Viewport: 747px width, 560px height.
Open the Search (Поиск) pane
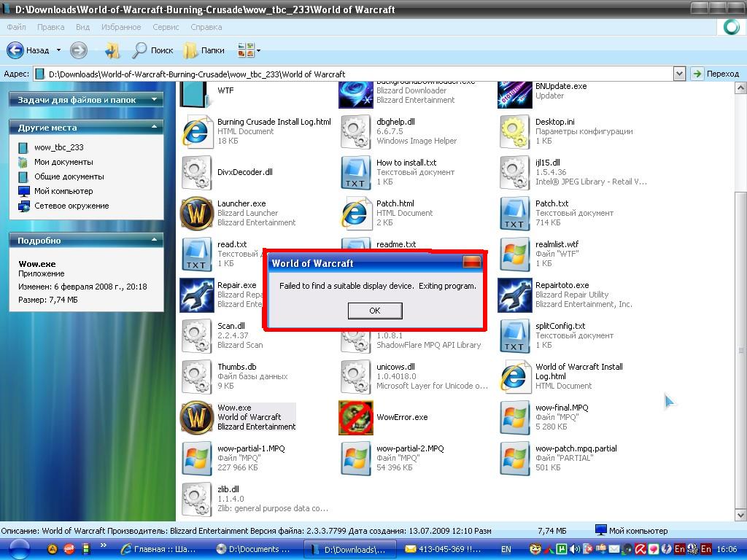click(152, 50)
